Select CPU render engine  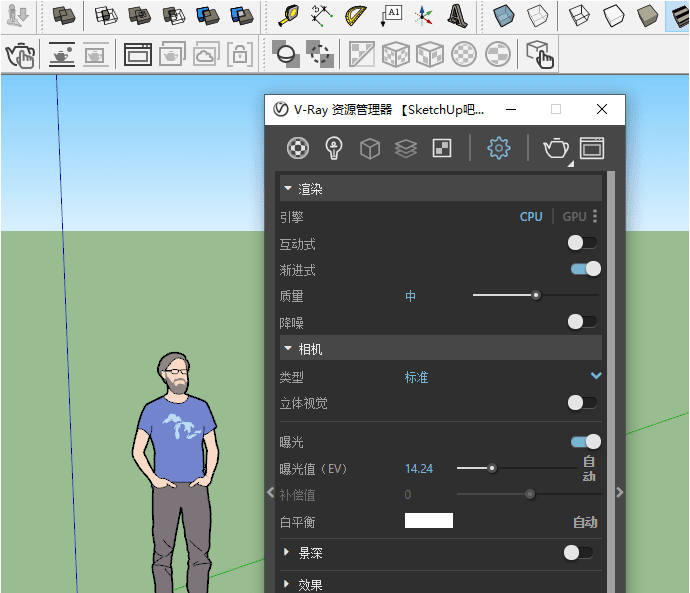[531, 217]
